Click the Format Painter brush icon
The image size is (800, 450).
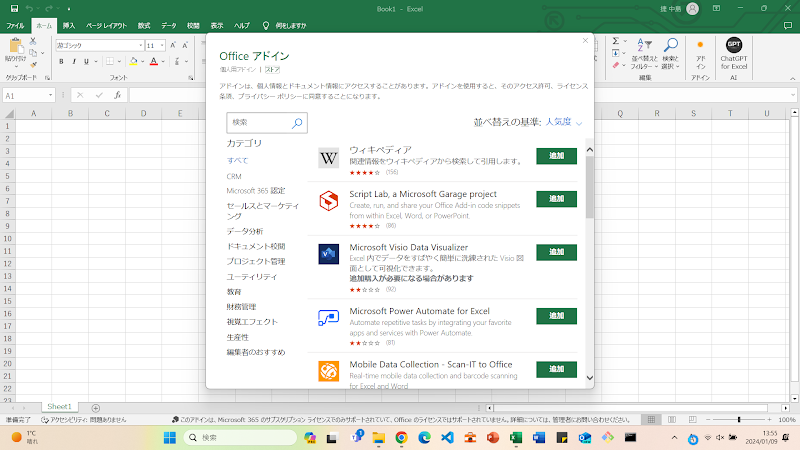33,65
